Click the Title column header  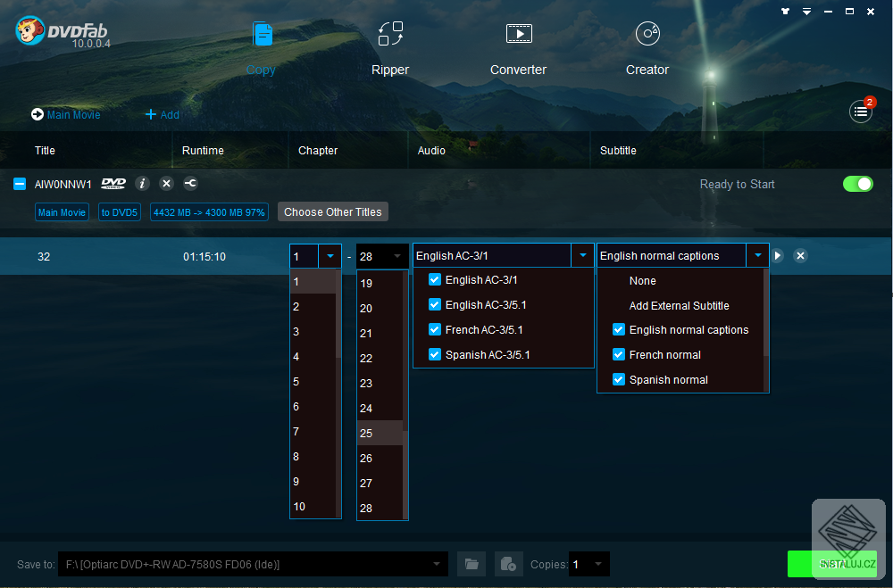coord(45,150)
